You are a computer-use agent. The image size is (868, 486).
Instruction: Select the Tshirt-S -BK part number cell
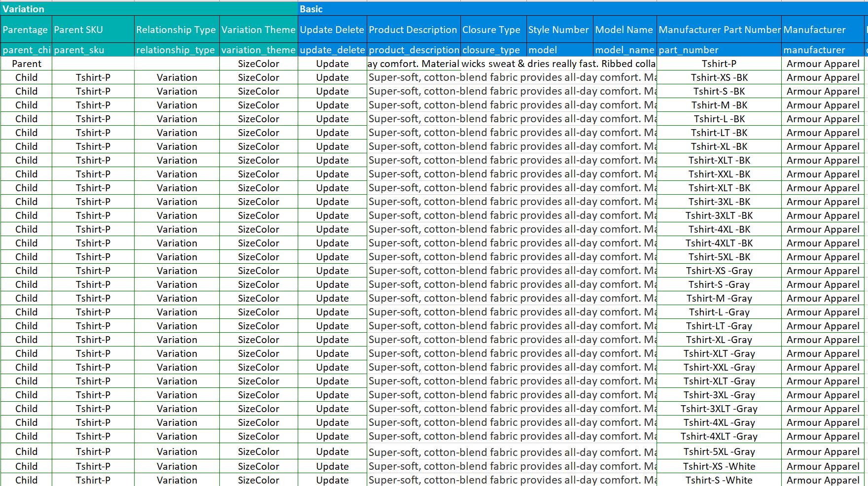tap(719, 91)
